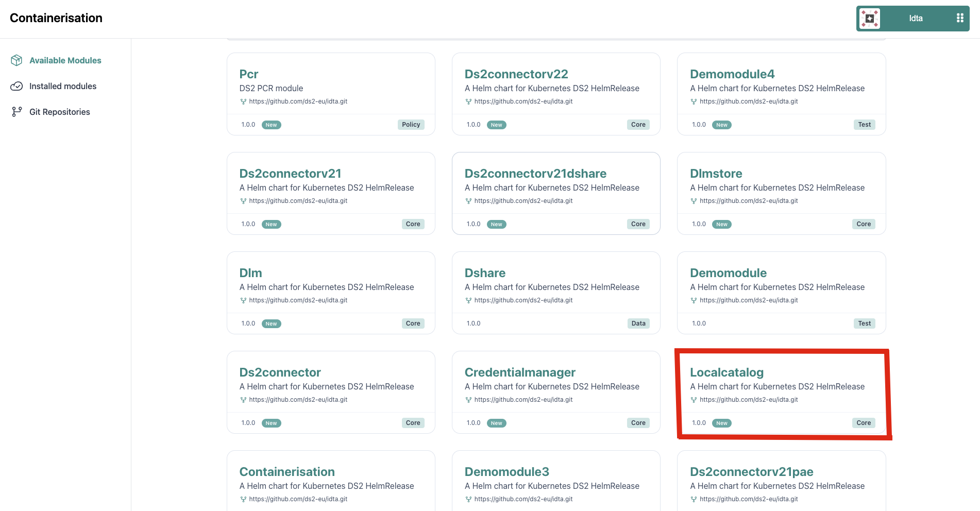
Task: Open the Idta organization switcher dropdown
Action: 913,19
